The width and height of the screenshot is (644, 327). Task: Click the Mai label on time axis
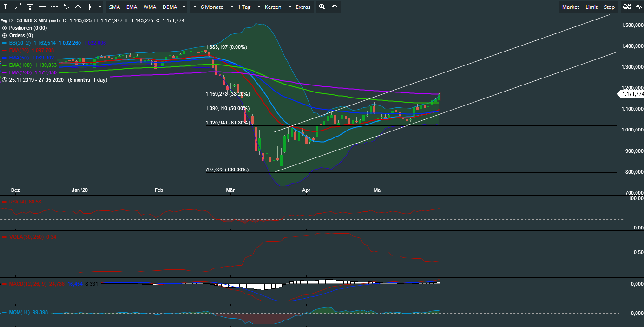(378, 190)
